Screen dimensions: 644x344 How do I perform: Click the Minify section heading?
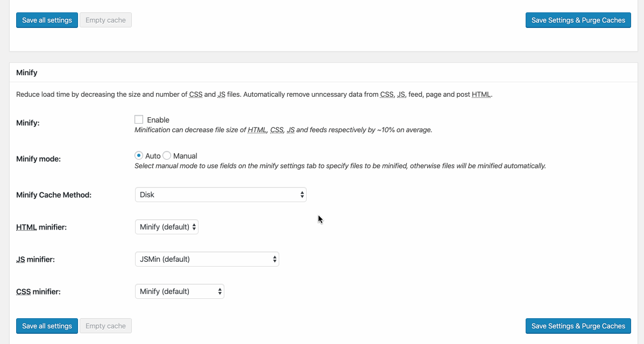(27, 72)
